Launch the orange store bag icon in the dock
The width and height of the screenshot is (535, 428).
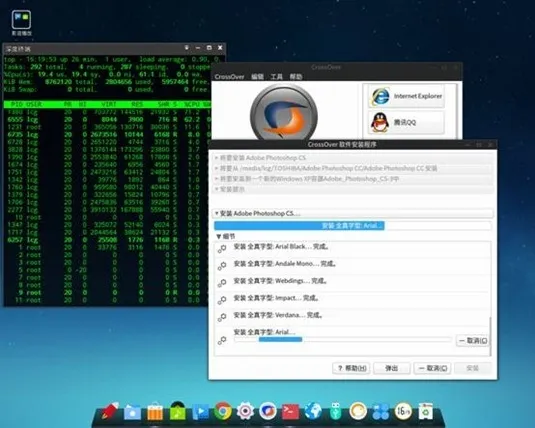155,412
